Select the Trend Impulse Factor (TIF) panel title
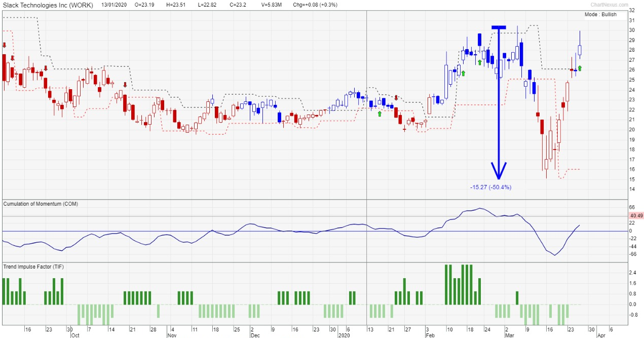 tap(34, 267)
